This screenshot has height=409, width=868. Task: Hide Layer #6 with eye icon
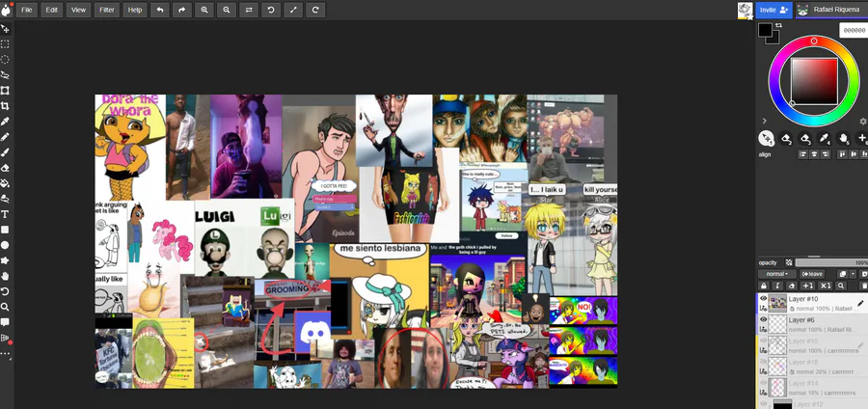tap(764, 319)
